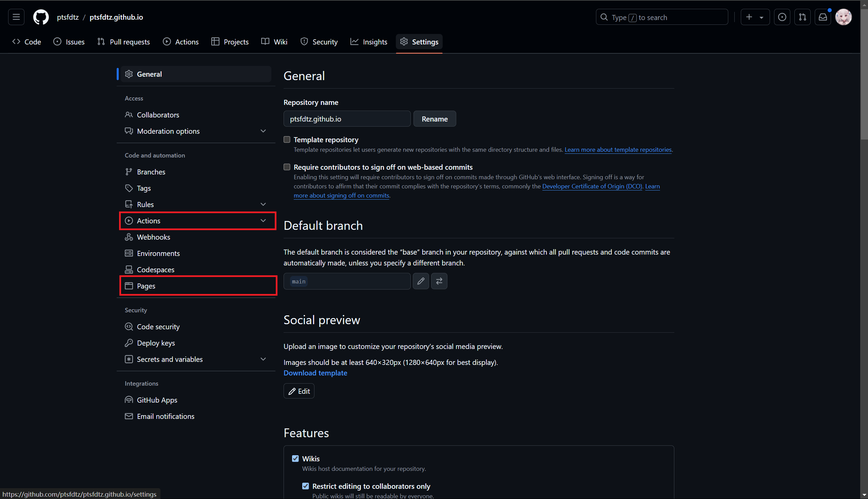Open the create new plus menu

(755, 17)
